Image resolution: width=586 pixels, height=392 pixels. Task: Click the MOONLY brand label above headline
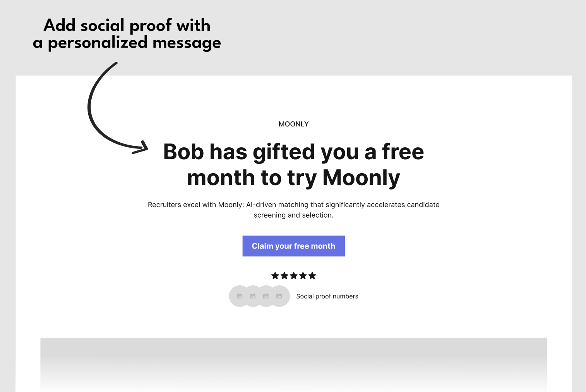point(293,124)
